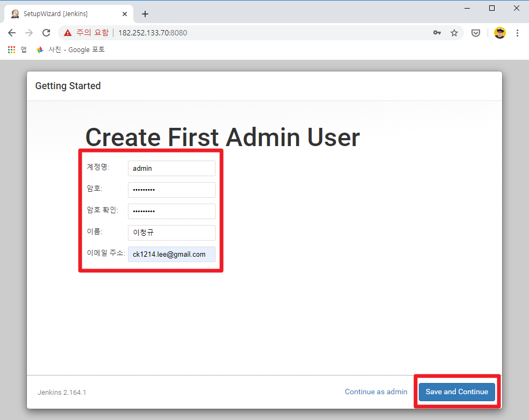Click the Chrome profile avatar icon

[x=500, y=32]
